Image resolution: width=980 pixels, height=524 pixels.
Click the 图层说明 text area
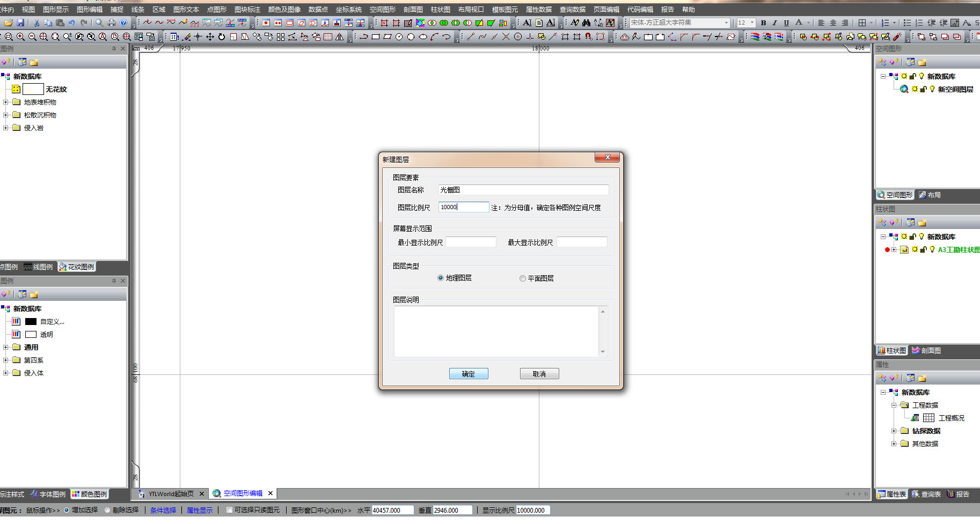(496, 331)
